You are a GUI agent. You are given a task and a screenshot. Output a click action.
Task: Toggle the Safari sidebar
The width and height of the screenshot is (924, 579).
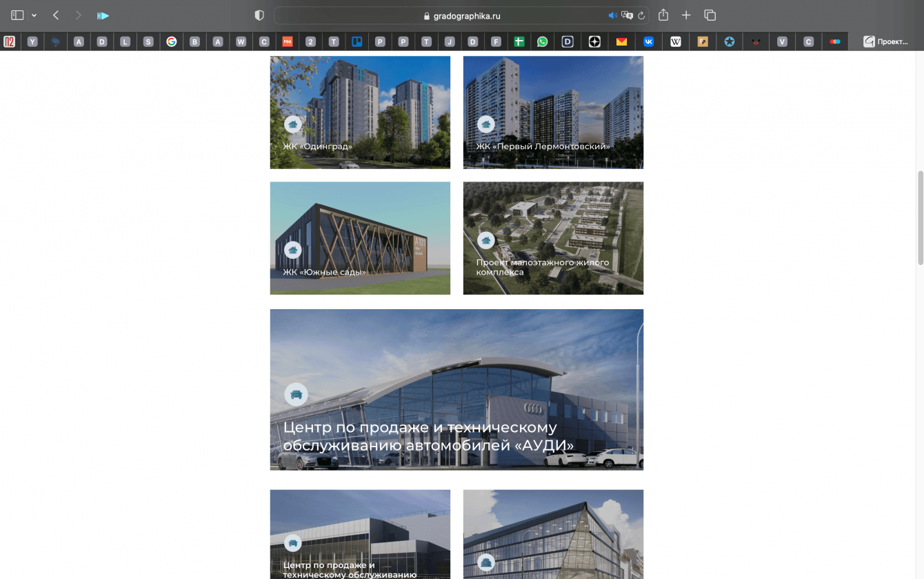(x=17, y=15)
